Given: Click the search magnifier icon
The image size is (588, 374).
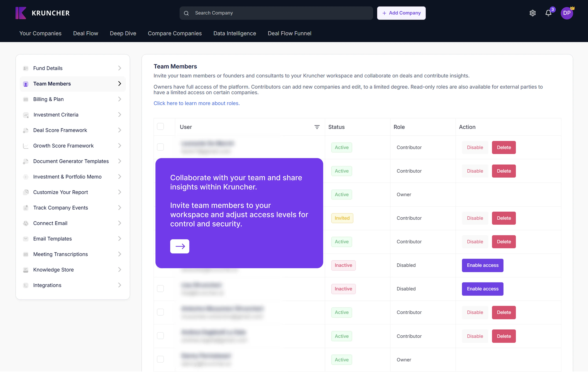Looking at the screenshot, I should pyautogui.click(x=186, y=13).
